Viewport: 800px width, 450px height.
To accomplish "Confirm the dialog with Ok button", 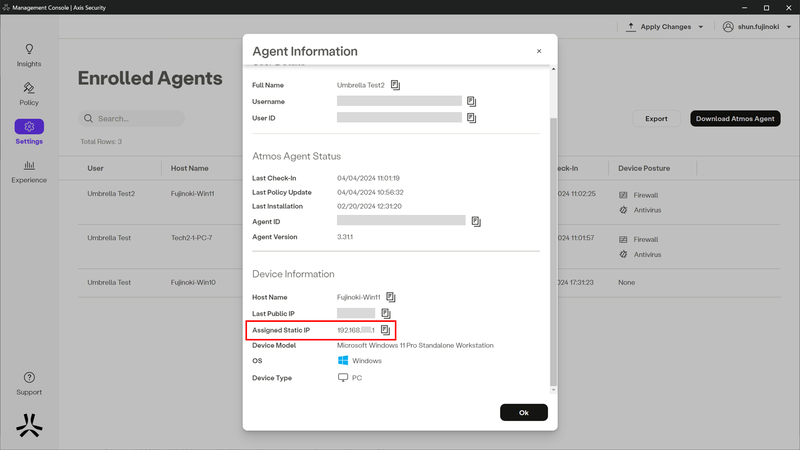I will (524, 413).
